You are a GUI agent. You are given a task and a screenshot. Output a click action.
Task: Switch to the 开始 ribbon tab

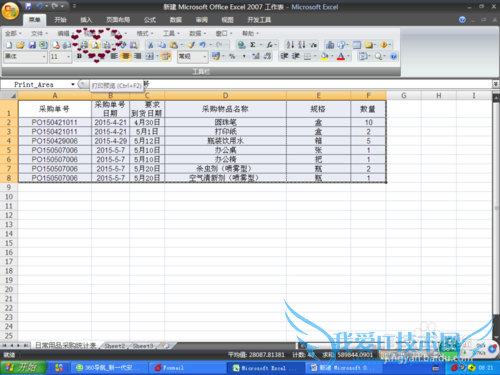click(x=60, y=20)
